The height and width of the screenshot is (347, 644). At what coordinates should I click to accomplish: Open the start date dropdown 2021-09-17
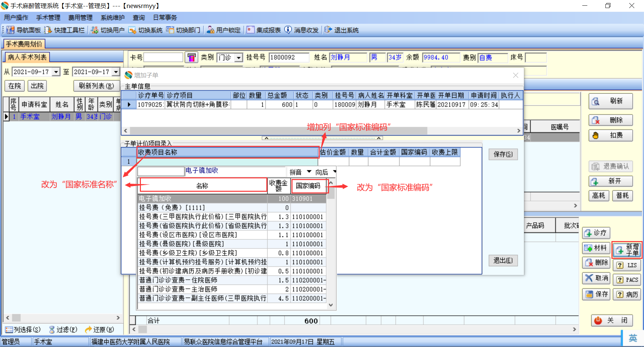coord(56,72)
